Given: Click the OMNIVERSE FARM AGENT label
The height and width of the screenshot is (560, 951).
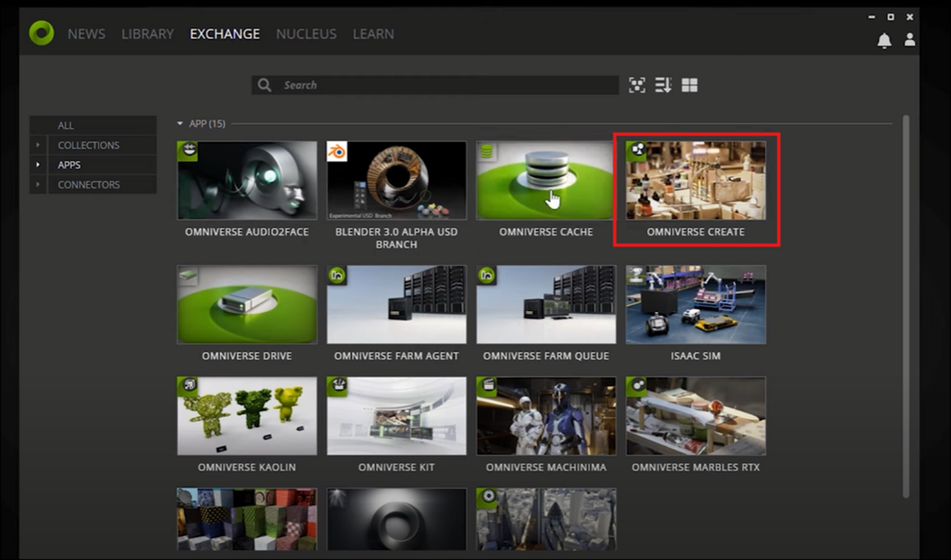Looking at the screenshot, I should pyautogui.click(x=396, y=356).
